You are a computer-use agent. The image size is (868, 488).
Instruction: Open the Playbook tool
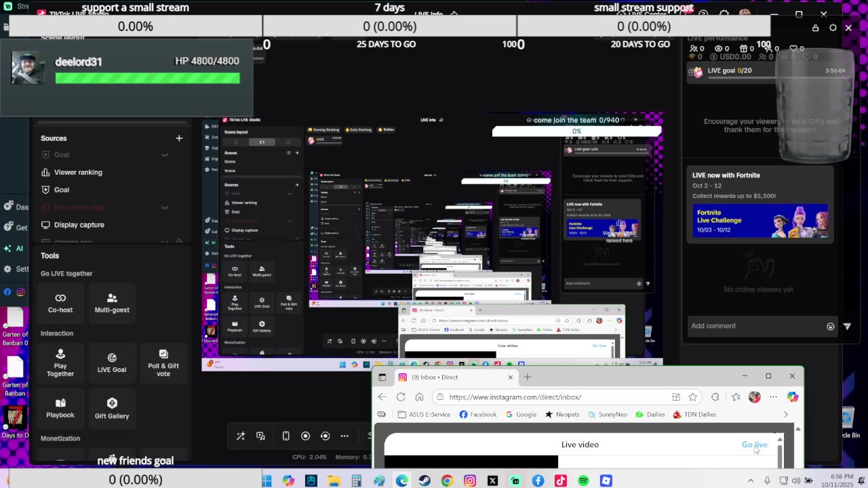(60, 408)
